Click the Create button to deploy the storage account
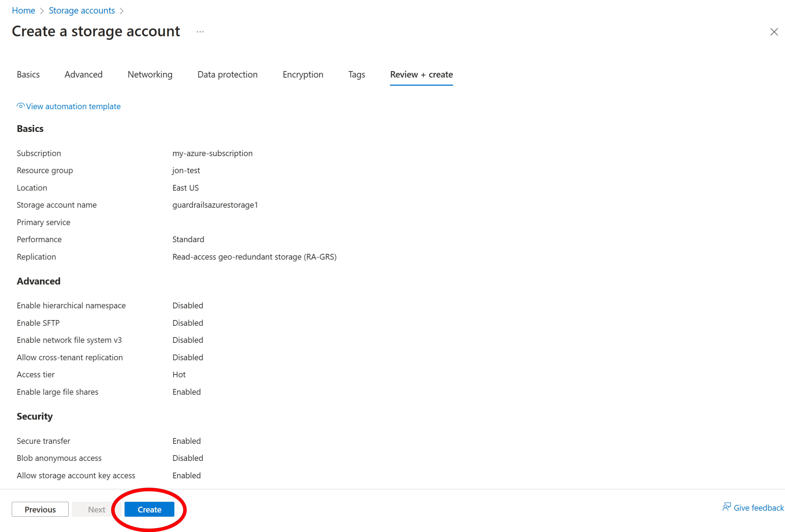 (149, 509)
